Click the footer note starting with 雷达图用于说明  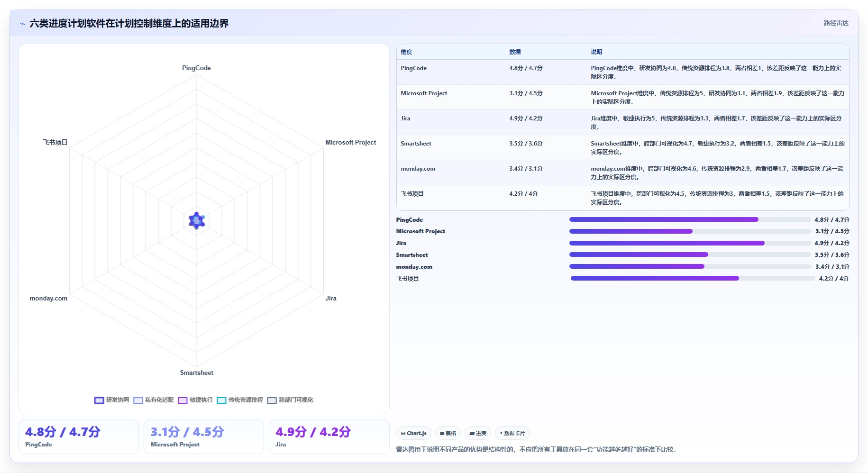(537, 449)
